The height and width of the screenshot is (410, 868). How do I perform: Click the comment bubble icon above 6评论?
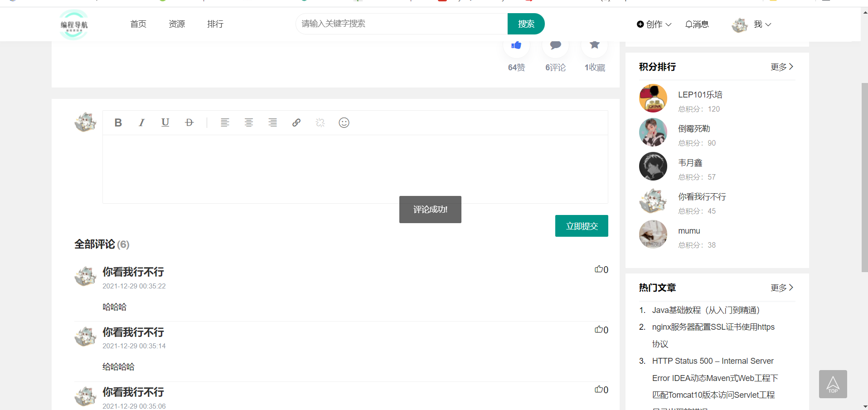tap(556, 45)
